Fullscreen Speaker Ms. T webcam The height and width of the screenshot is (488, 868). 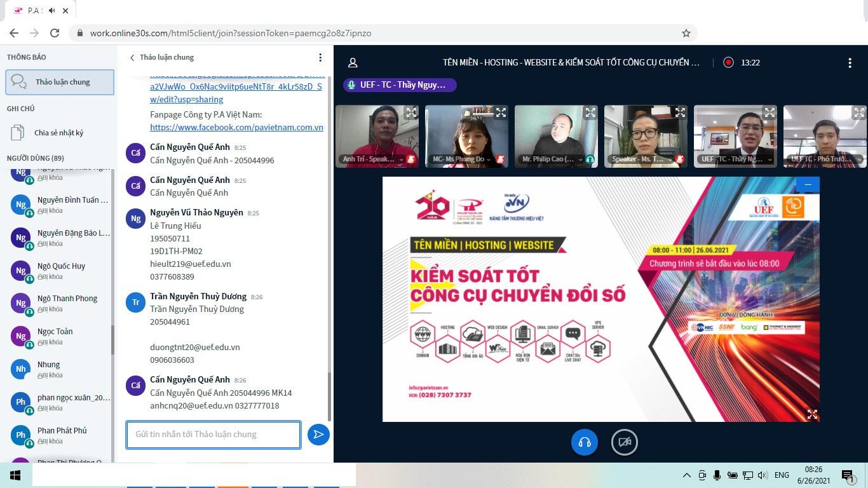tap(681, 112)
